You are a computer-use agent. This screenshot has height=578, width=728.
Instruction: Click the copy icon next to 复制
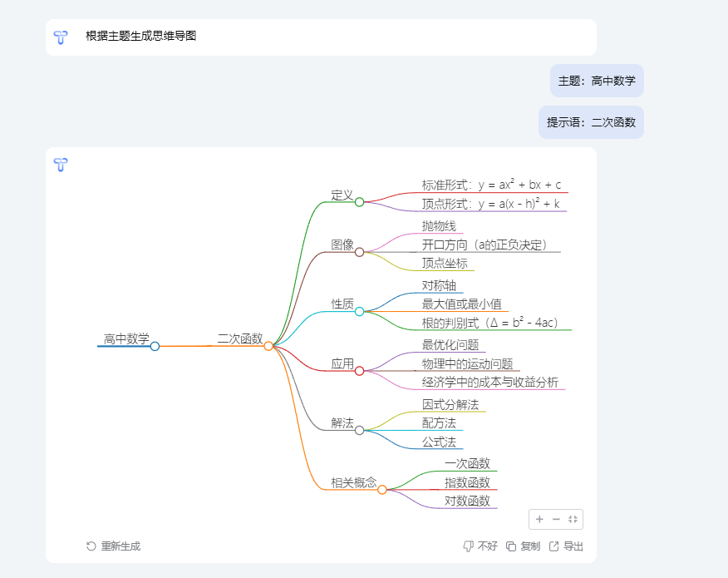(510, 546)
